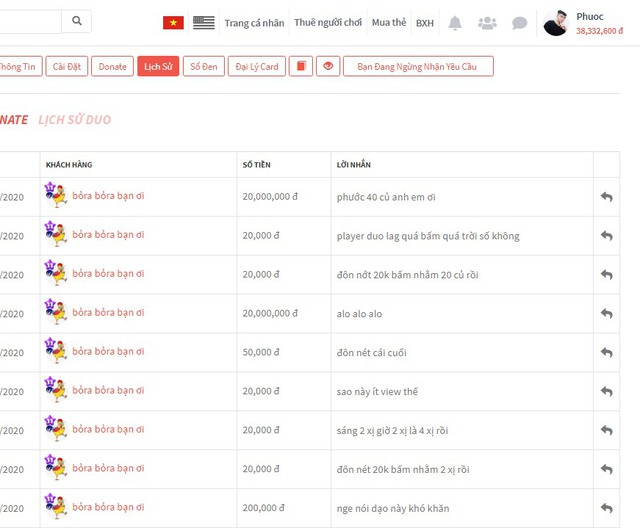The image size is (640, 528).
Task: Switch language with US flag icon
Action: pos(204,22)
